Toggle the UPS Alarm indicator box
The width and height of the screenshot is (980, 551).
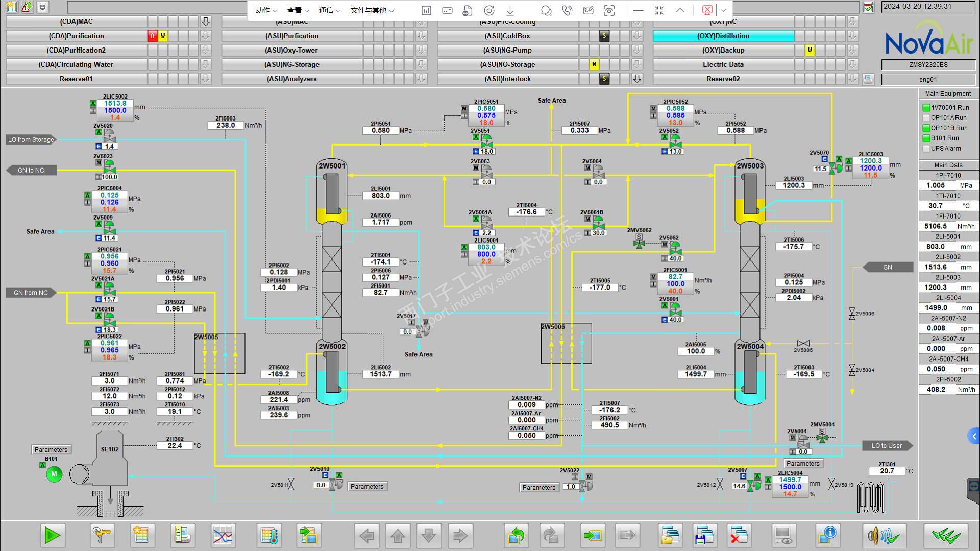[926, 149]
